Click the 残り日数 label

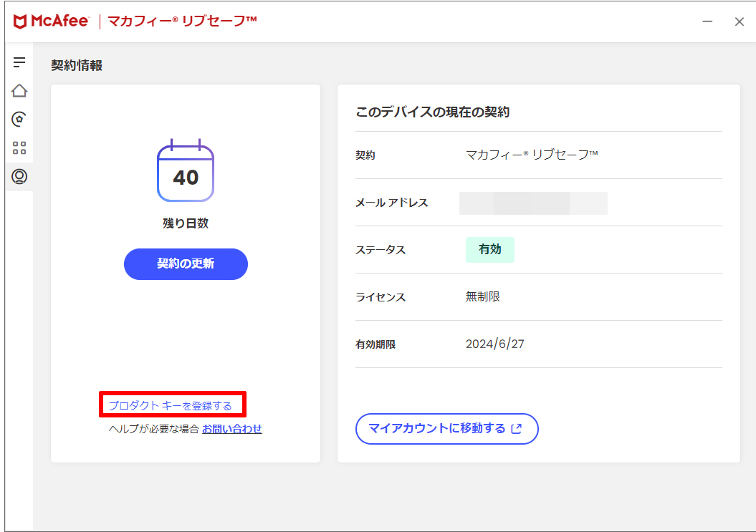coord(186,223)
